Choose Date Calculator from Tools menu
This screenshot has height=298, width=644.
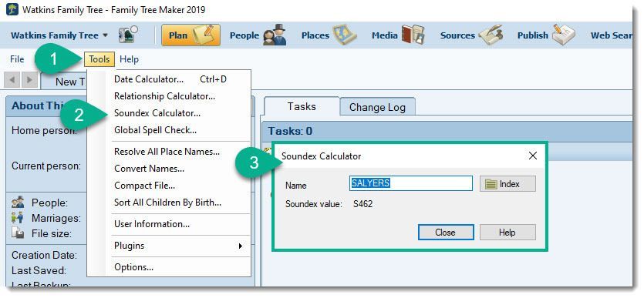click(170, 79)
